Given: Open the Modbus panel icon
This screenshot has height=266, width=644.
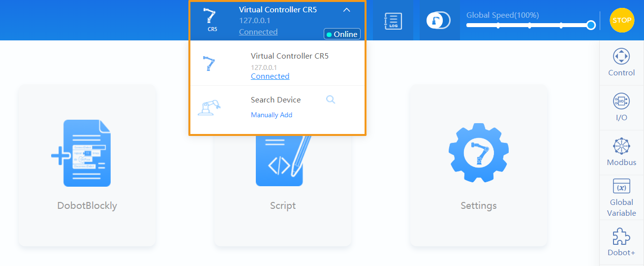Looking at the screenshot, I should click(x=621, y=146).
